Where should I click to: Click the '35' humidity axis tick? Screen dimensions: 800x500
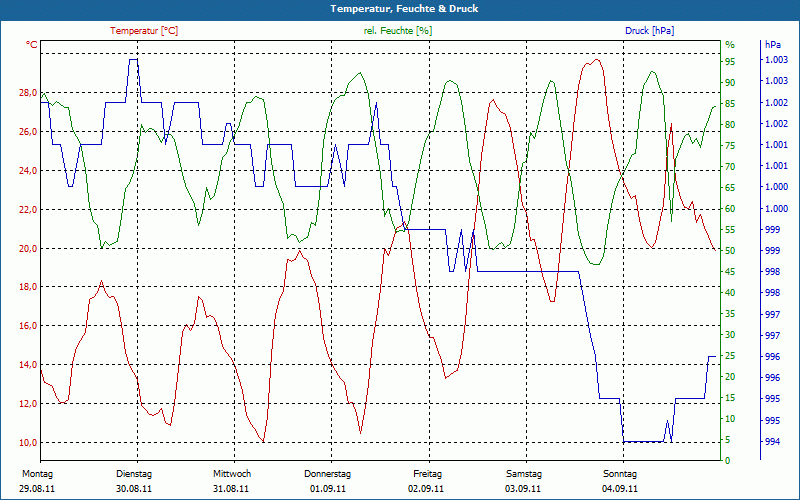[730, 314]
